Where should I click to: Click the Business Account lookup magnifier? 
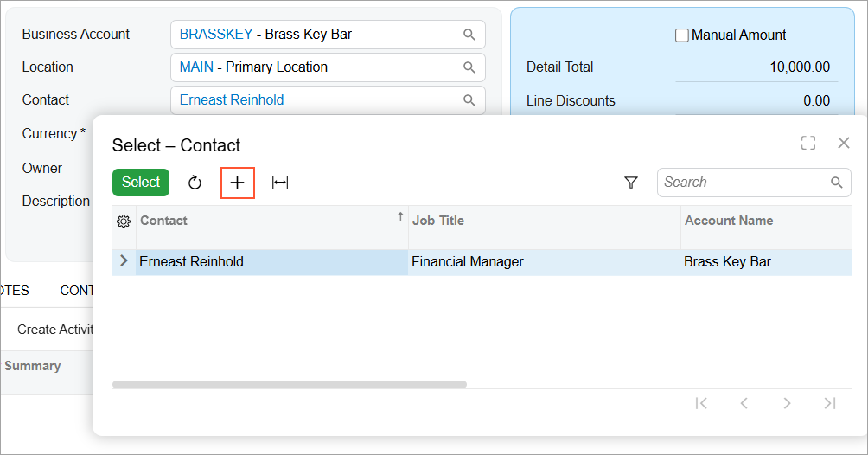(469, 35)
